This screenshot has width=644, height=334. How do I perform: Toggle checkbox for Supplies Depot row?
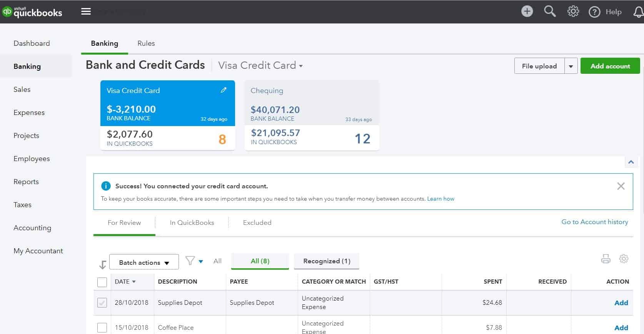coord(102,302)
